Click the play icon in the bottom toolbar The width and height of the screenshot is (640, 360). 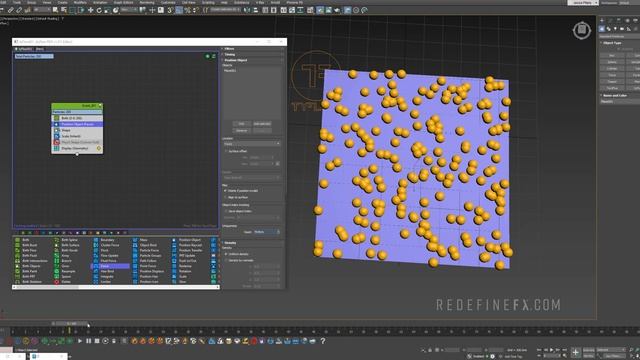point(80,341)
